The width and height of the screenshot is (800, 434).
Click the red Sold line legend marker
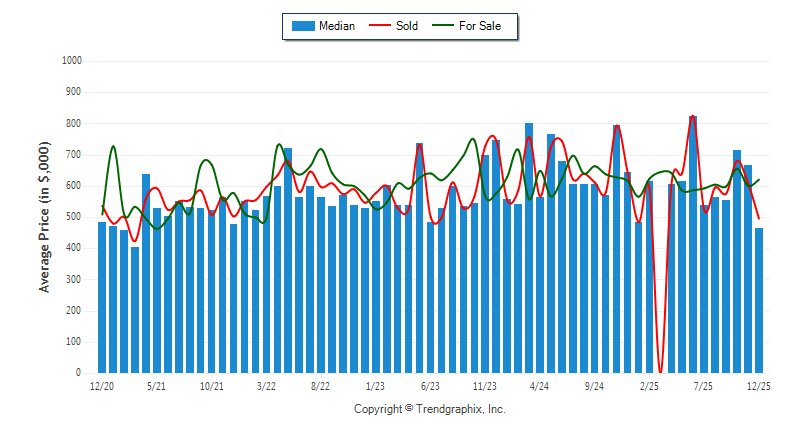pos(381,26)
